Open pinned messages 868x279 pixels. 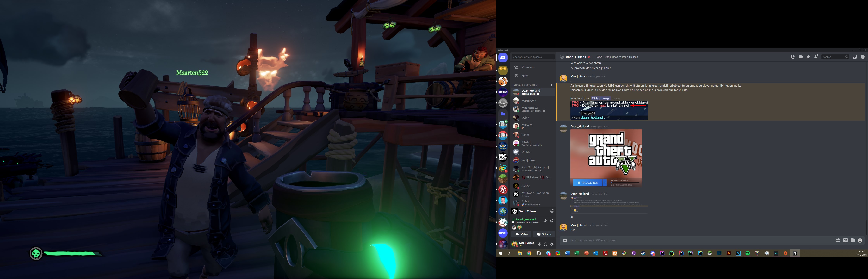(808, 57)
